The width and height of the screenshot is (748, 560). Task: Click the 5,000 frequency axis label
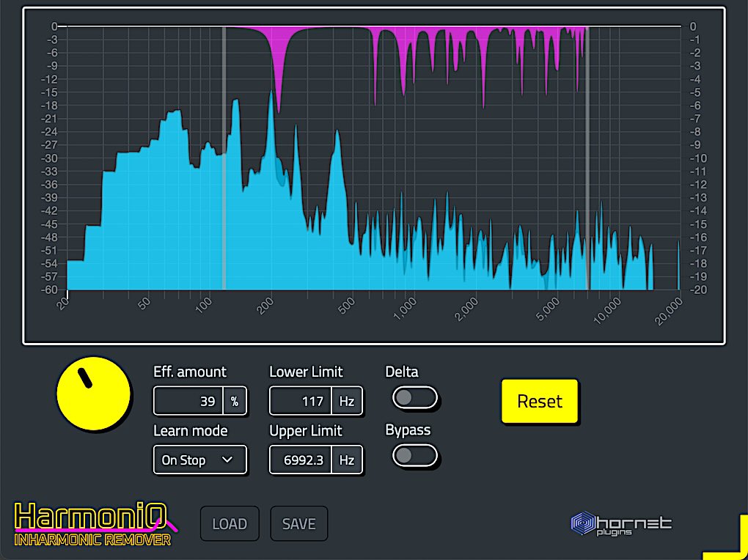click(x=548, y=309)
